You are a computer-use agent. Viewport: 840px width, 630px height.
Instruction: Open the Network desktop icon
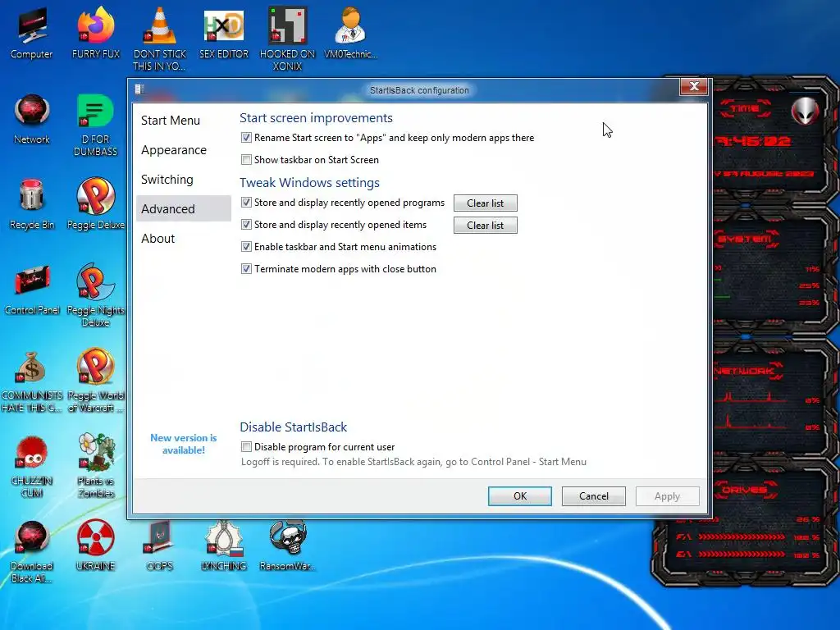[32, 119]
